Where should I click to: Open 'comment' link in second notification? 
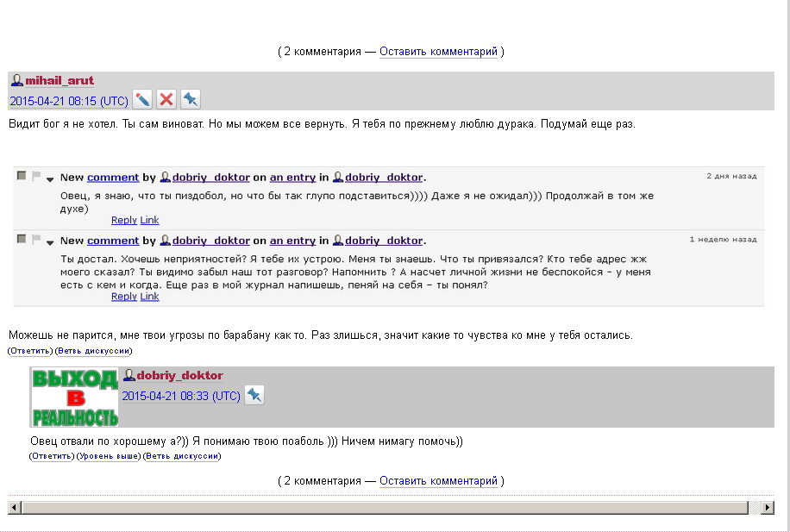(x=113, y=241)
